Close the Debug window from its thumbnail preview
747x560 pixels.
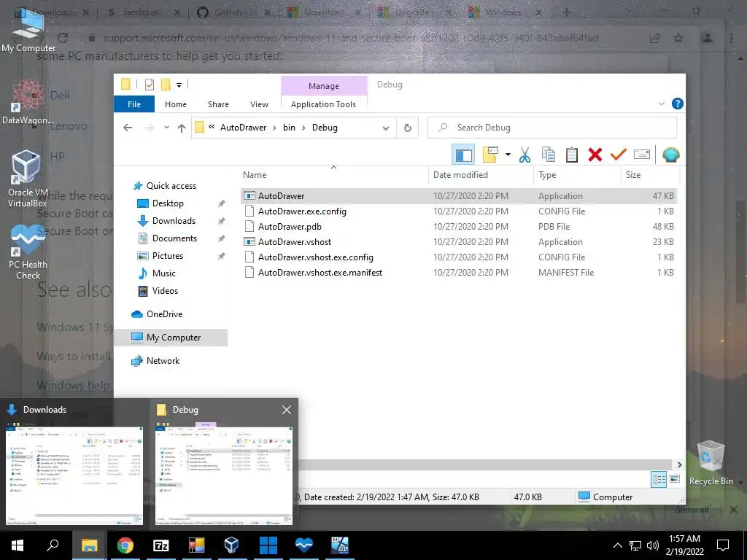coord(286,410)
